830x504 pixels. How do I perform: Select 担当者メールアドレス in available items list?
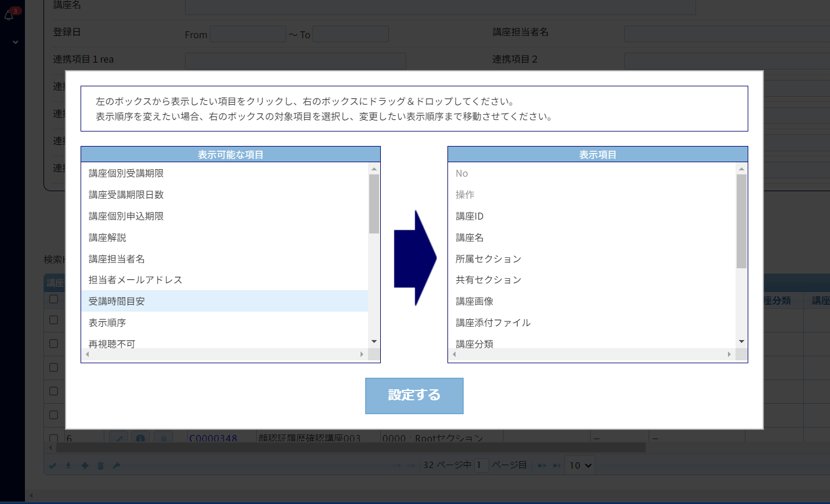[x=135, y=280]
